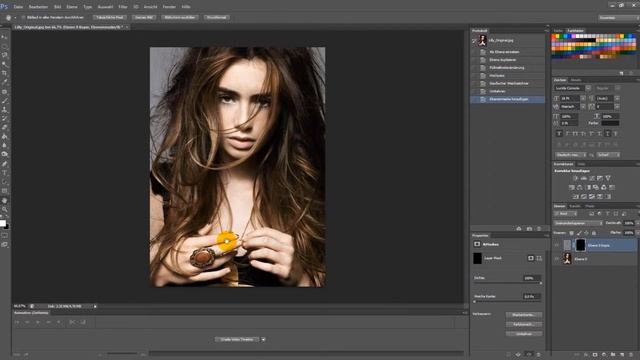Add layer mask from Layers panel bottom
This screenshot has width=640, height=360.
pos(595,354)
